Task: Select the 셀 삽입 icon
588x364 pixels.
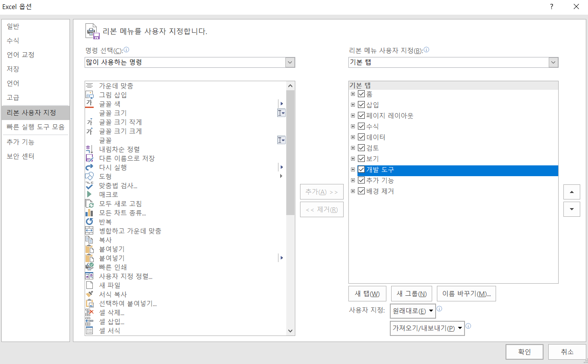Action: pos(89,322)
